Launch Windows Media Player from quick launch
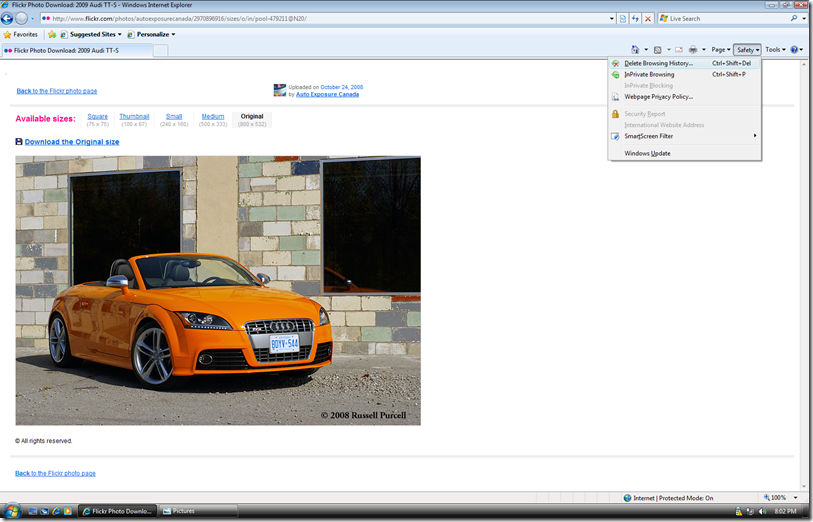 [67, 511]
